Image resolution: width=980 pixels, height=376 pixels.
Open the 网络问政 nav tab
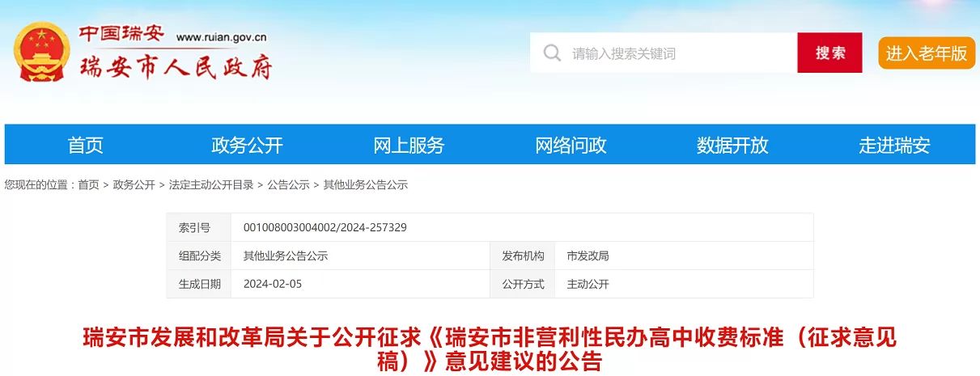pyautogui.click(x=571, y=146)
